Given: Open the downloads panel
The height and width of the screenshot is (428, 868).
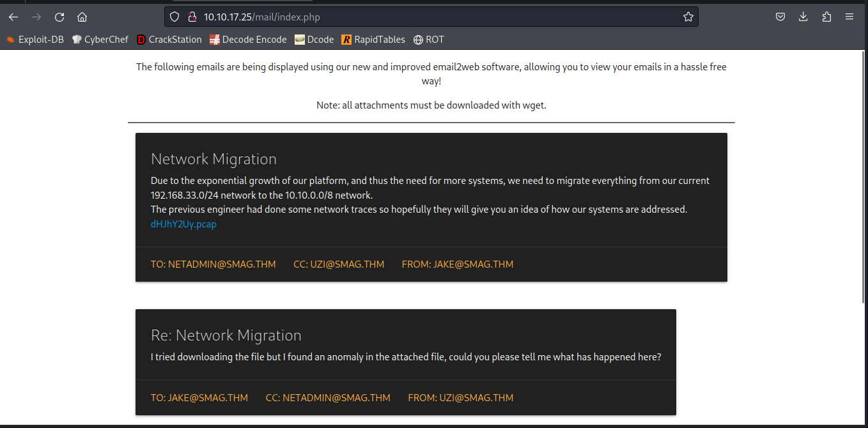Looking at the screenshot, I should click(803, 17).
